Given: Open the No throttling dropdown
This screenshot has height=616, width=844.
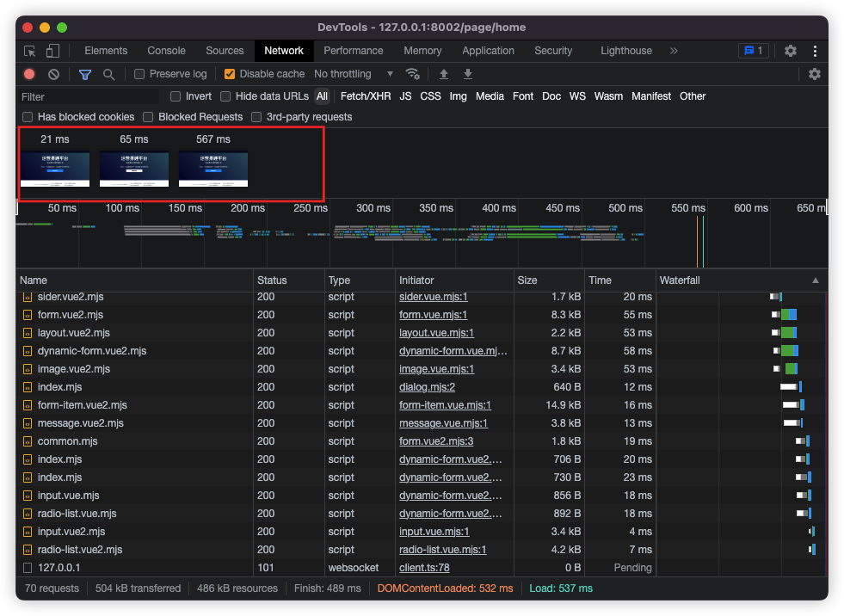Looking at the screenshot, I should [354, 74].
